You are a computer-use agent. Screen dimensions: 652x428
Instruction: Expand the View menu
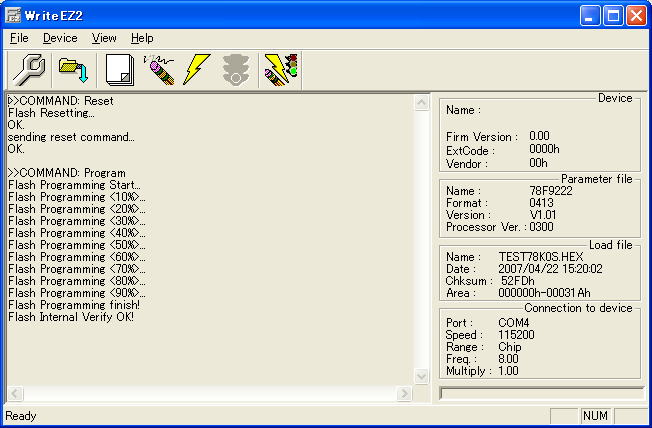click(104, 38)
